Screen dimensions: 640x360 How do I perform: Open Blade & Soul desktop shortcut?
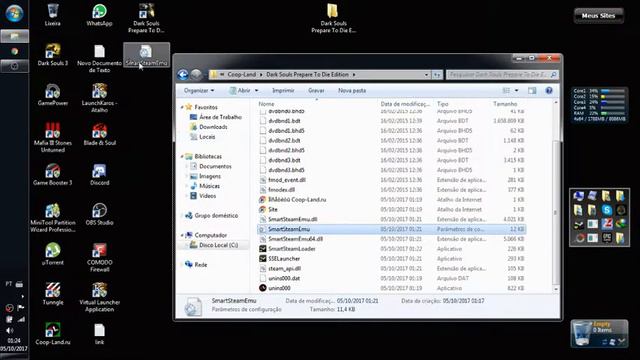[99, 135]
